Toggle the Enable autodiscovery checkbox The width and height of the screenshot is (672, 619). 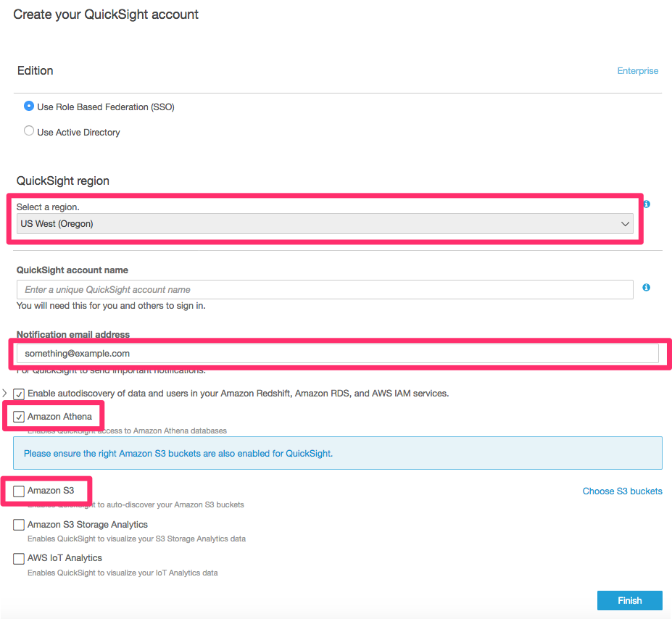click(x=19, y=394)
